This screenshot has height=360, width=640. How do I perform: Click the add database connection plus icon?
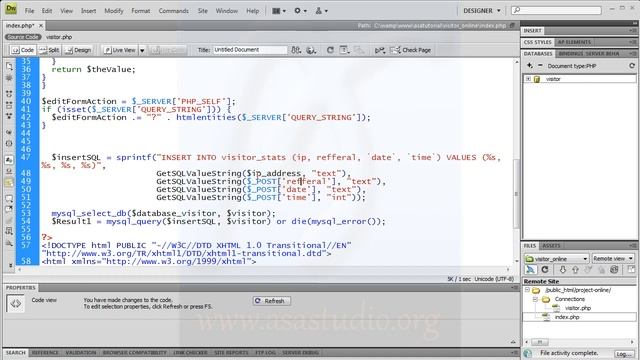(x=529, y=66)
